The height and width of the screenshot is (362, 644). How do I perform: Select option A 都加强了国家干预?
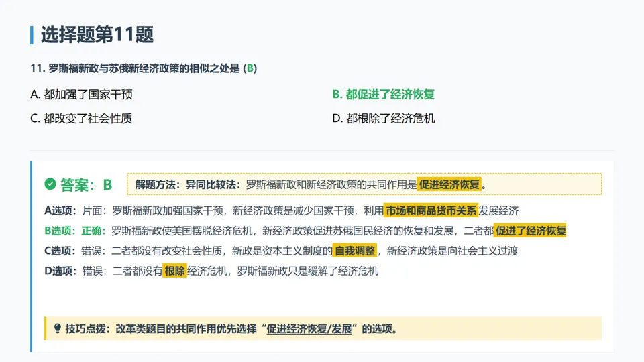(x=81, y=95)
